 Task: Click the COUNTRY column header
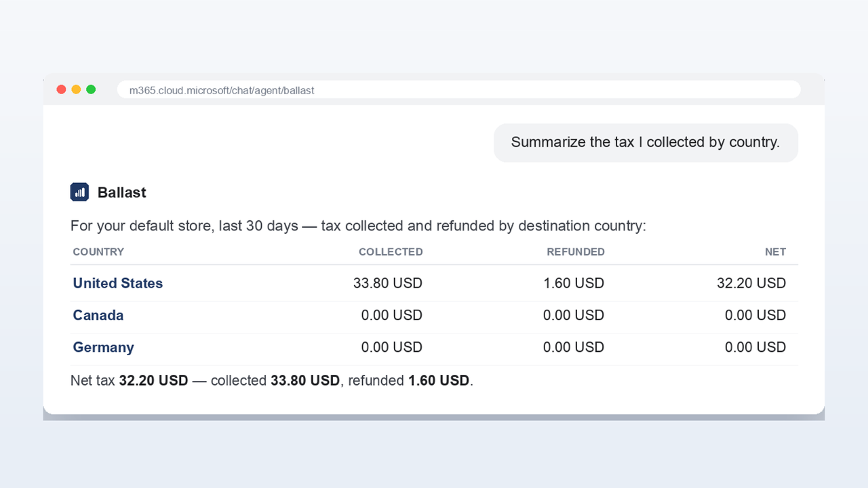click(x=98, y=251)
